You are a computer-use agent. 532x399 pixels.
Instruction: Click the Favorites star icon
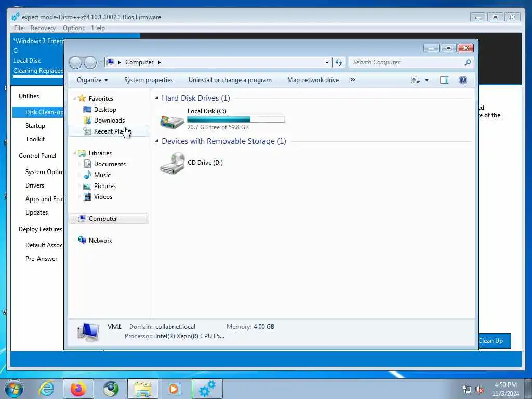click(82, 98)
